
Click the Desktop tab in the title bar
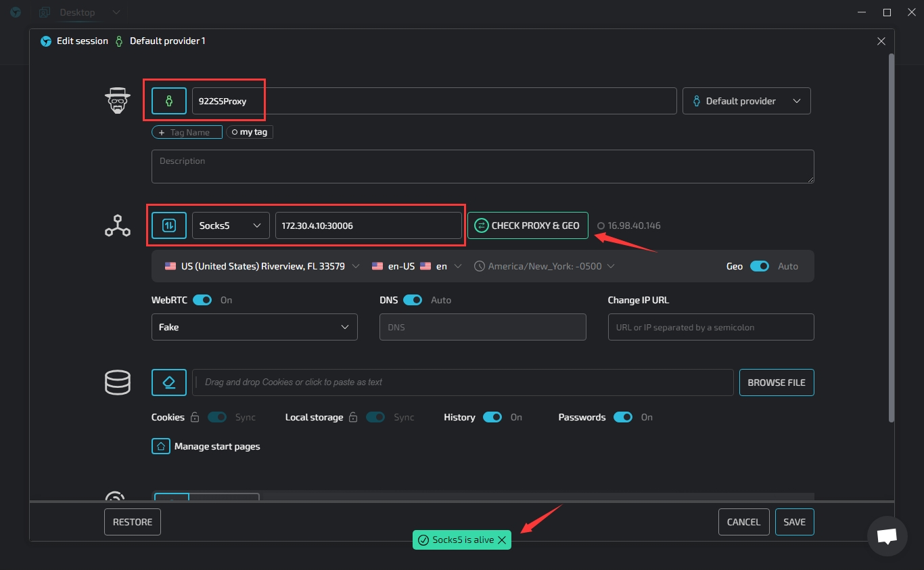click(77, 12)
